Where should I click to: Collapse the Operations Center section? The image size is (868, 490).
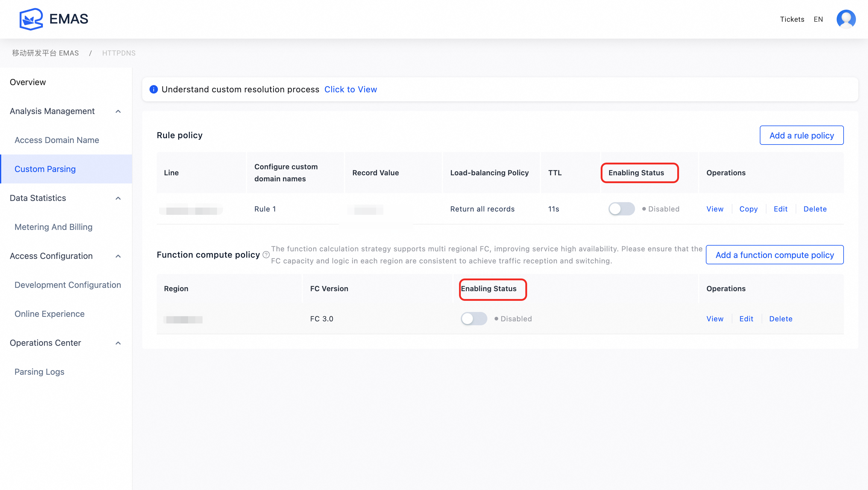118,343
